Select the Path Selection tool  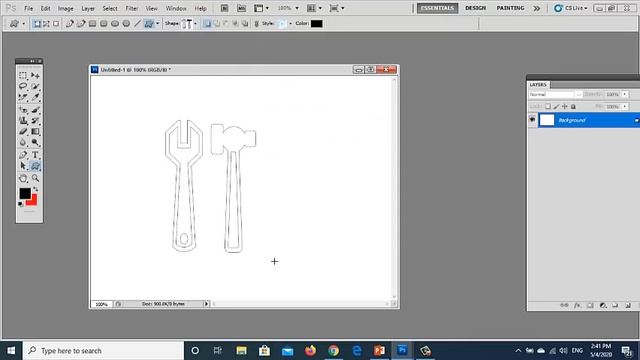23,166
